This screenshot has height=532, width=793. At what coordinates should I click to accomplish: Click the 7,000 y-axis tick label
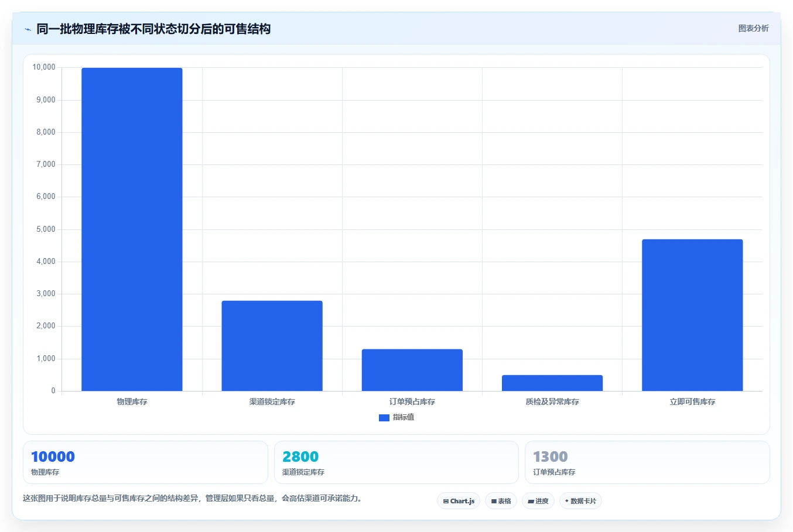click(46, 164)
